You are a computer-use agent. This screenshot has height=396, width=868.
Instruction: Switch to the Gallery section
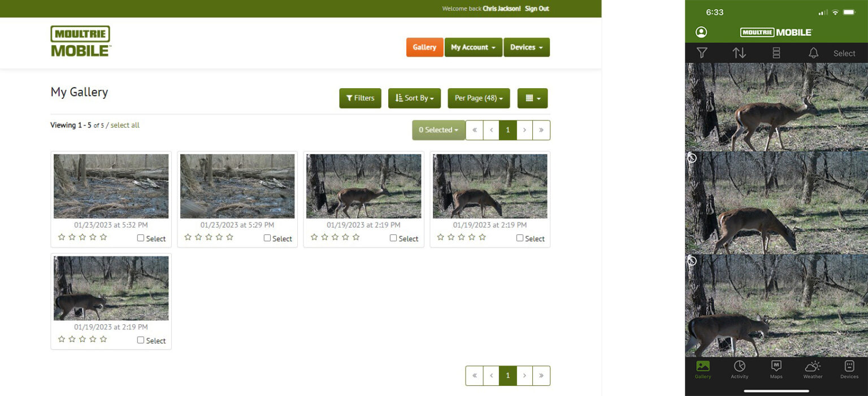coord(424,47)
